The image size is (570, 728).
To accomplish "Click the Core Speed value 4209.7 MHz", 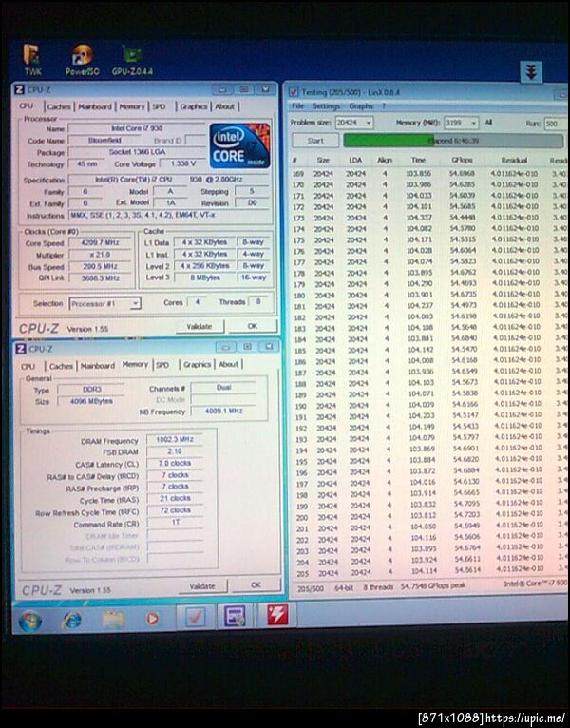I will coord(99,242).
